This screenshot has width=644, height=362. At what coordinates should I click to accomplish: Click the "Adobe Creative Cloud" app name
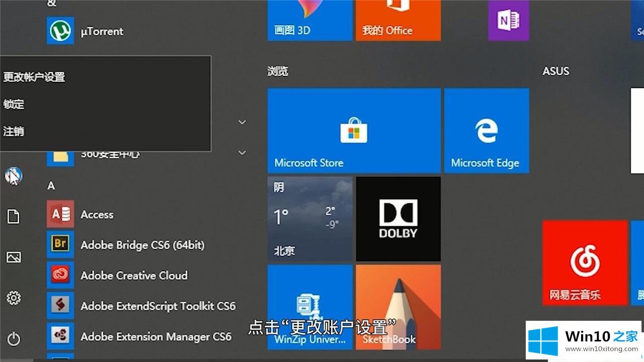tap(134, 276)
